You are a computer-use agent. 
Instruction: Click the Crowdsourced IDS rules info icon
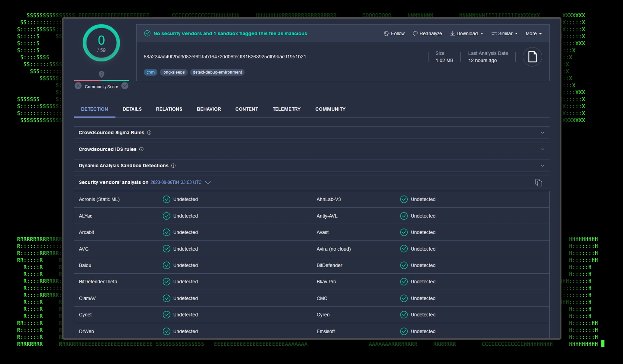tap(141, 149)
